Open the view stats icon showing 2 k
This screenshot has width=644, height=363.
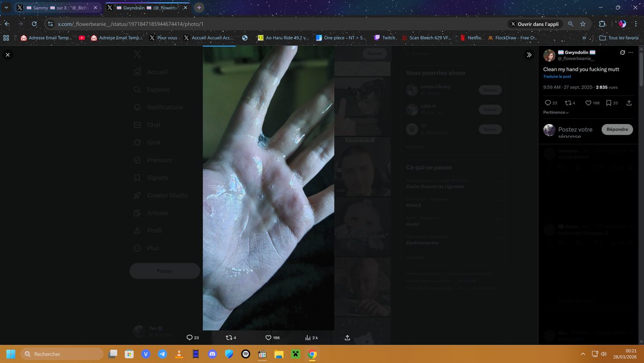tap(308, 338)
